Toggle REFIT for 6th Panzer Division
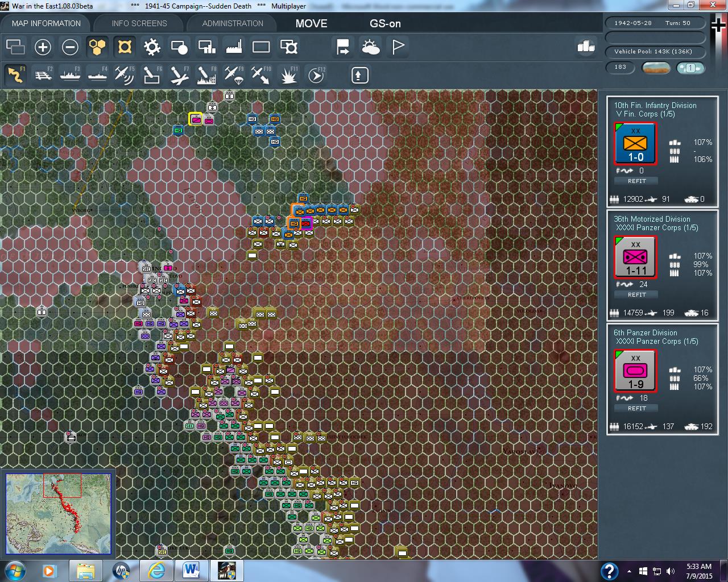728x582 pixels. [x=636, y=408]
